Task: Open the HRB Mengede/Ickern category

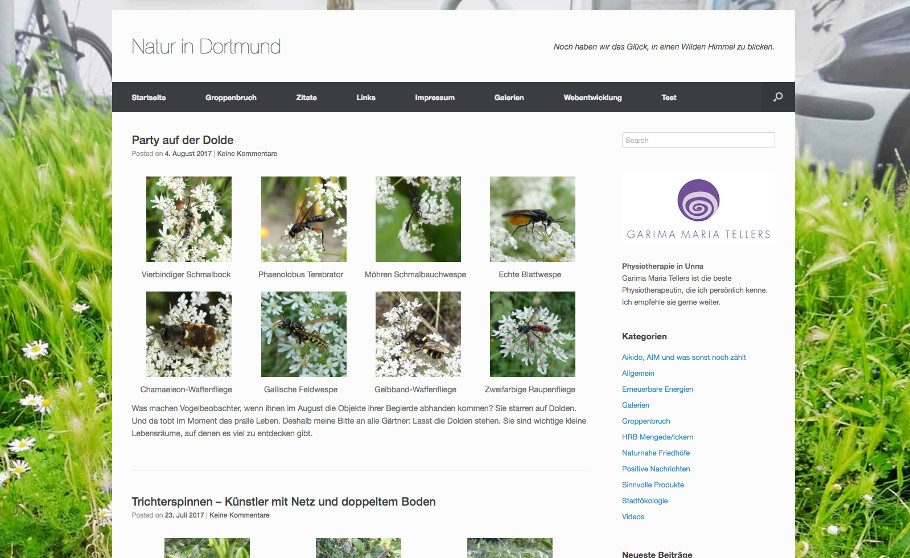Action: 658,437
